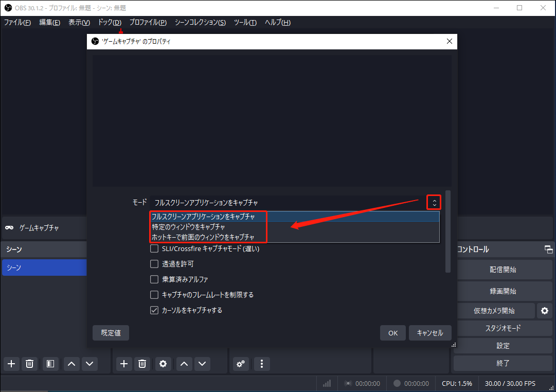Image resolution: width=556 pixels, height=392 pixels.
Task: Move the source up with the arrow icon
Action: point(184,364)
